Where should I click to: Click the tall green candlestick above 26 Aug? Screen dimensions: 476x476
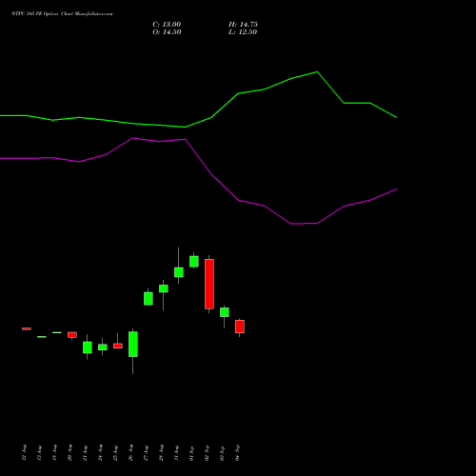point(133,344)
